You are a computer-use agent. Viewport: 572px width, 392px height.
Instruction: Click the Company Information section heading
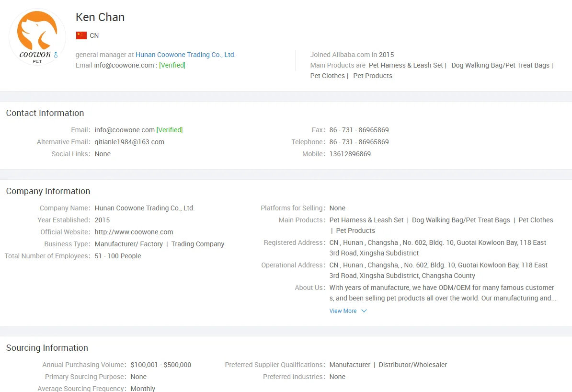click(48, 191)
